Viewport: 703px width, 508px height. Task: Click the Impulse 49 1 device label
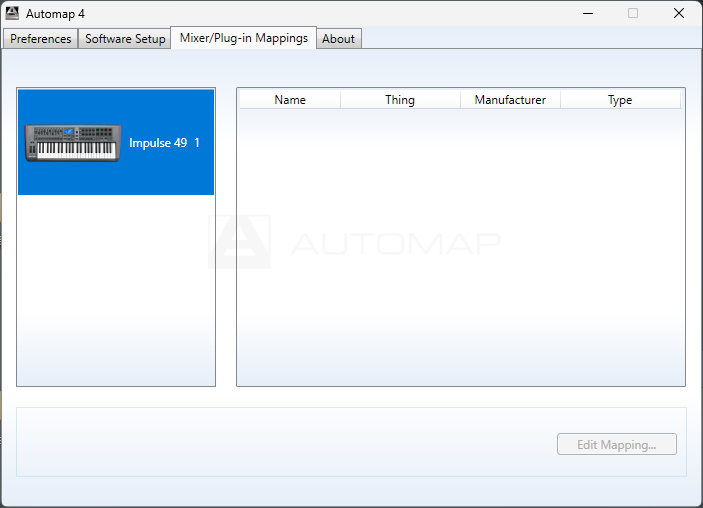164,143
